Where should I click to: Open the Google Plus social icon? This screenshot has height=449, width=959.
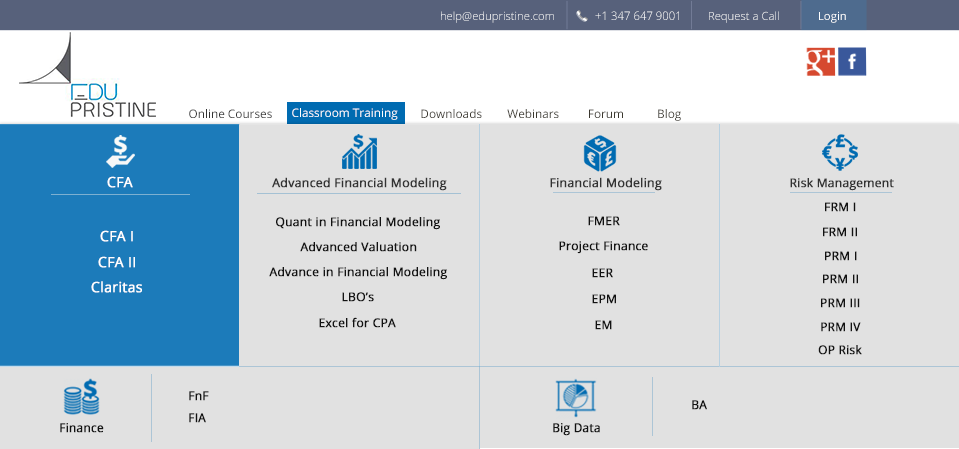click(821, 62)
